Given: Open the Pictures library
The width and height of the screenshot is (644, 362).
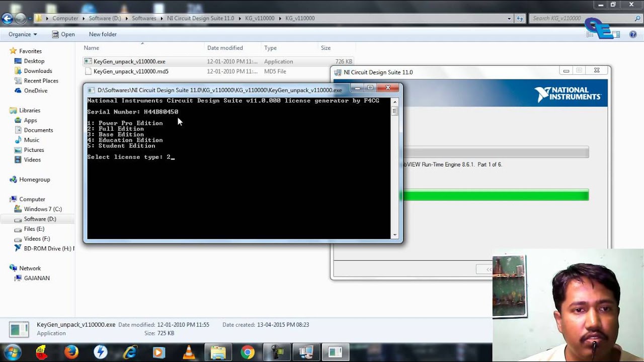Looking at the screenshot, I should click(34, 150).
